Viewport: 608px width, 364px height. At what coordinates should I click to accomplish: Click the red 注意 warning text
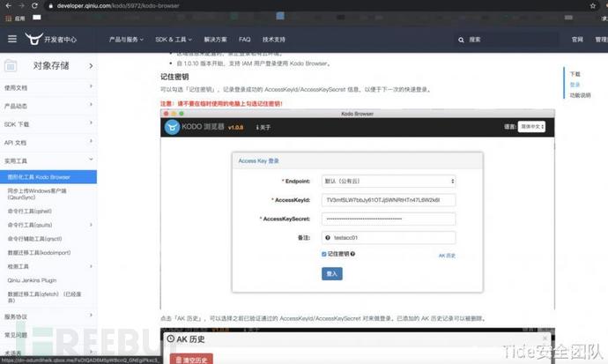[221, 103]
